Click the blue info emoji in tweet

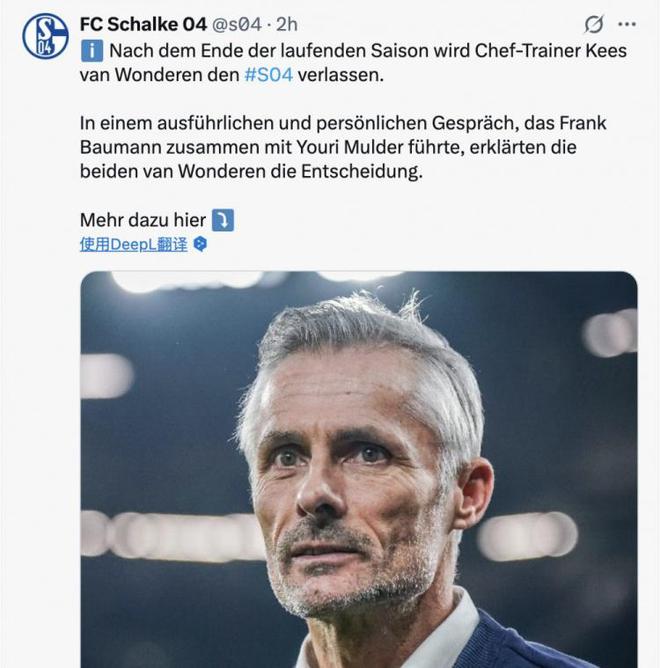(x=89, y=51)
